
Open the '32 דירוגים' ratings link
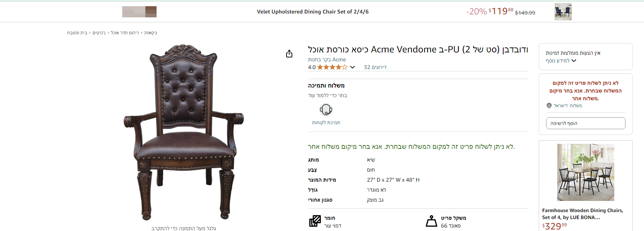pyautogui.click(x=375, y=67)
